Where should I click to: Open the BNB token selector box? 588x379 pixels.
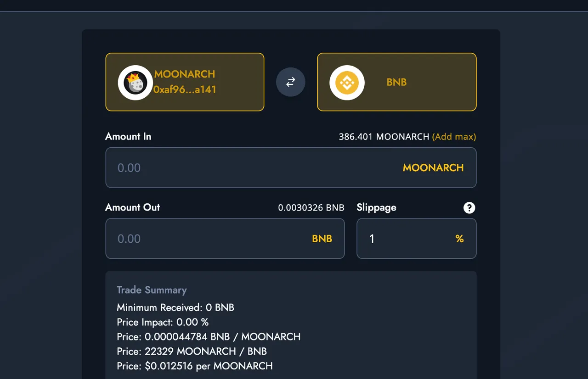[397, 82]
